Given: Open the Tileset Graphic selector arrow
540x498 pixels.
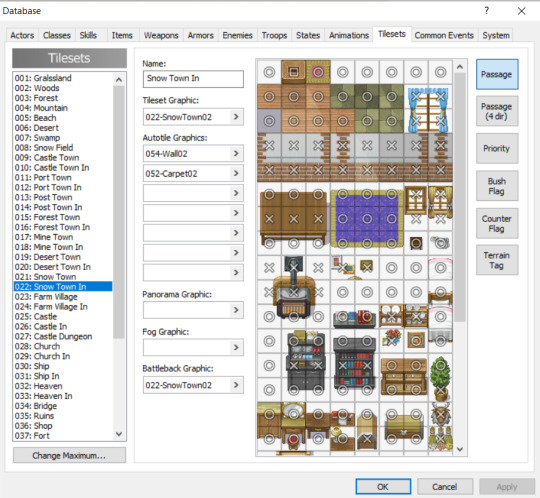Looking at the screenshot, I should click(236, 117).
